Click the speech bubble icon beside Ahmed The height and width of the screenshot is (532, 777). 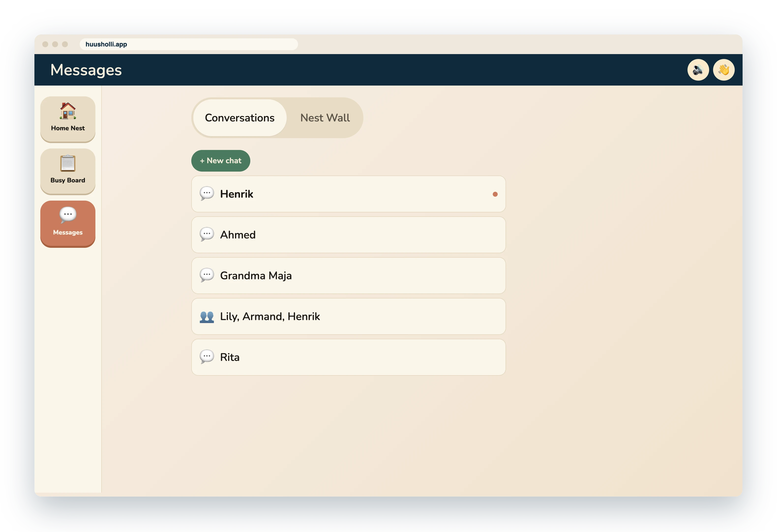pos(207,234)
